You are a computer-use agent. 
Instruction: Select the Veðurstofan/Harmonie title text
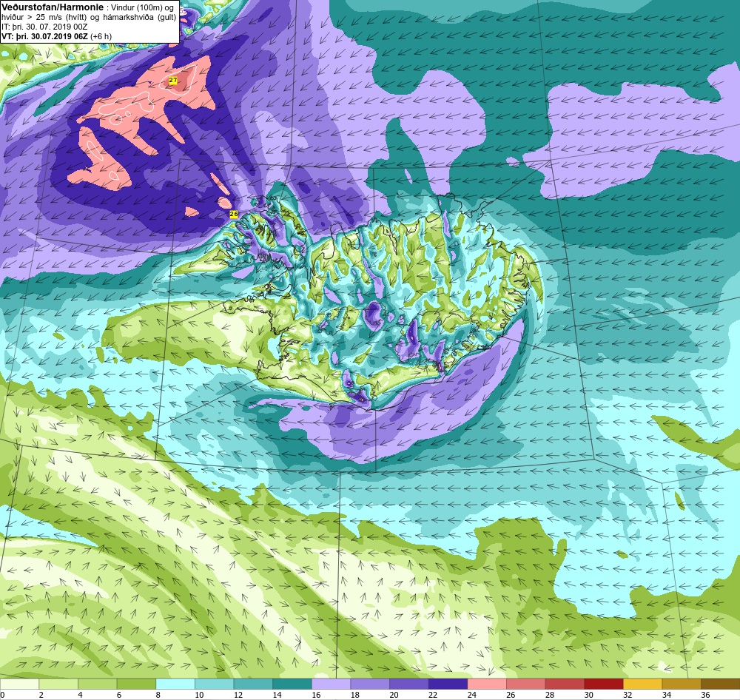[53, 7]
